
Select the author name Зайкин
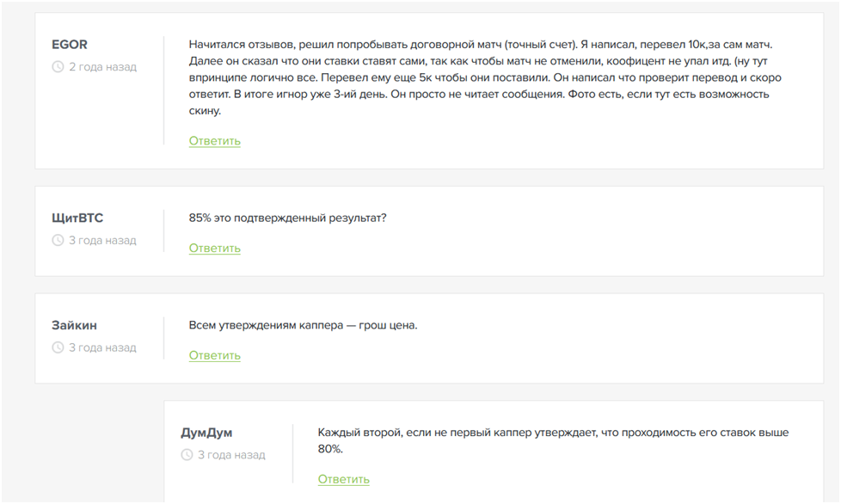74,326
